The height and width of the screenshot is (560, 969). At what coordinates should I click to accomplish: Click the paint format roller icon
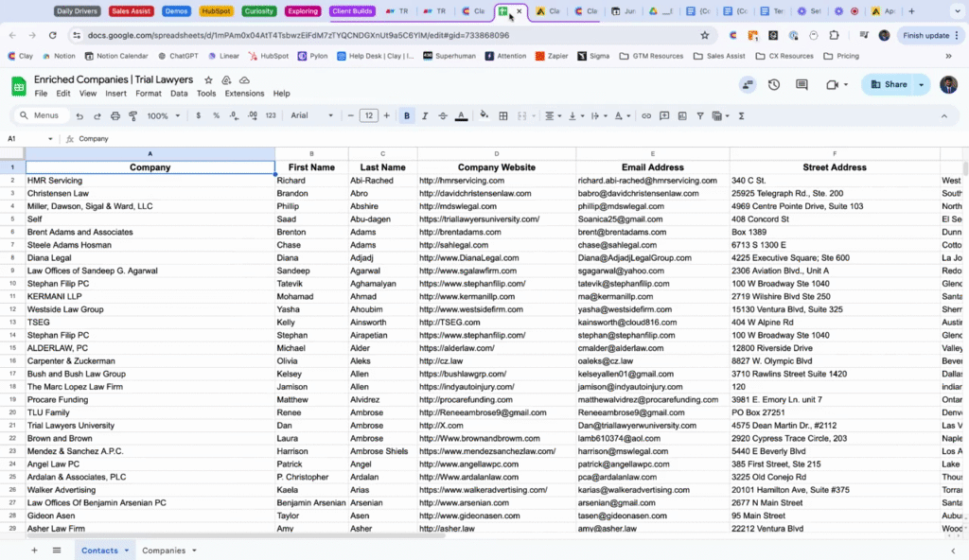[x=132, y=115]
